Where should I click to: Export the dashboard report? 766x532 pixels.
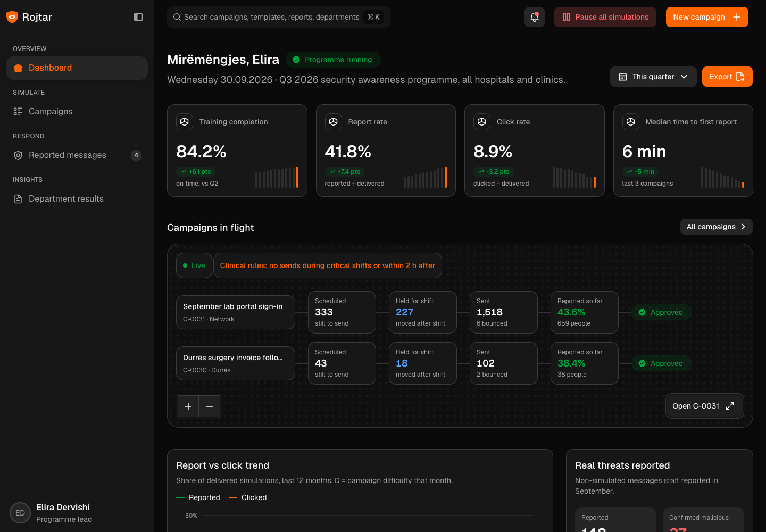click(727, 77)
